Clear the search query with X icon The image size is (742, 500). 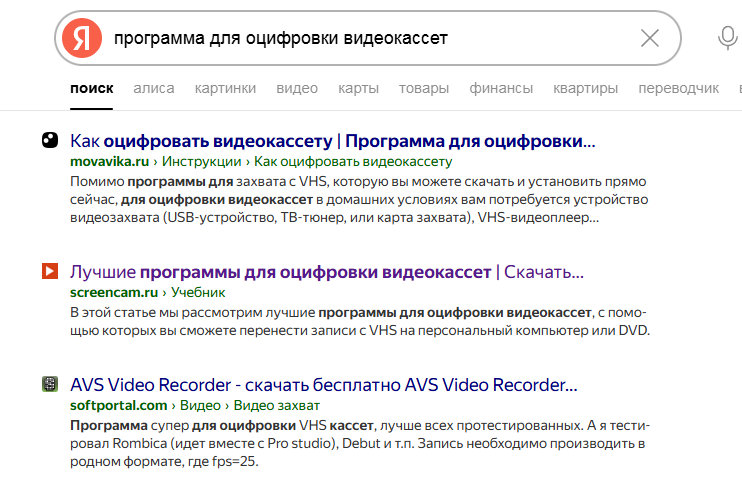(650, 38)
